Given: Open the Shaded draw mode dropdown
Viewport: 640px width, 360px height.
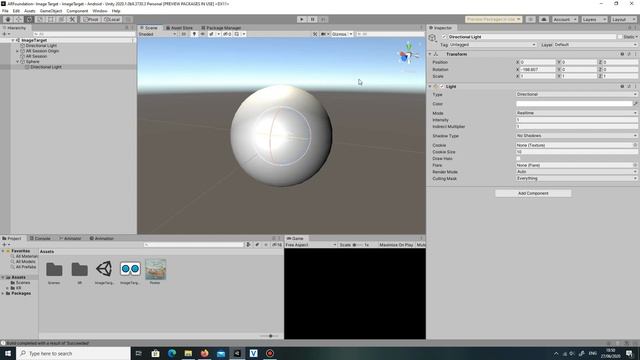Looking at the screenshot, I should click(158, 34).
